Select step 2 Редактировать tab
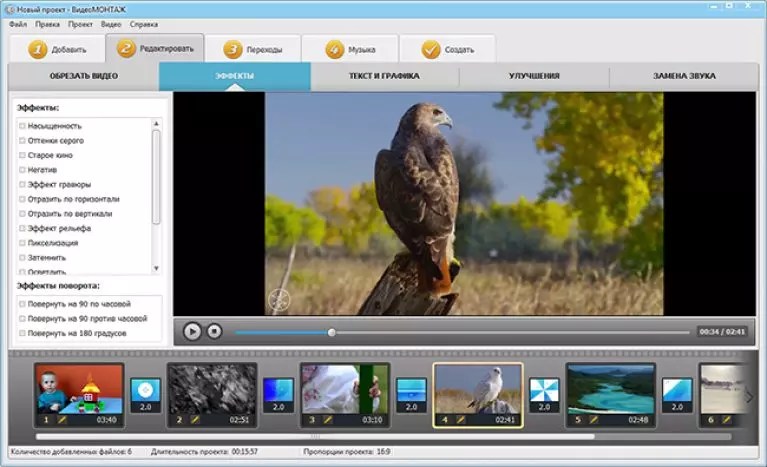The width and height of the screenshot is (767, 467). 155,48
